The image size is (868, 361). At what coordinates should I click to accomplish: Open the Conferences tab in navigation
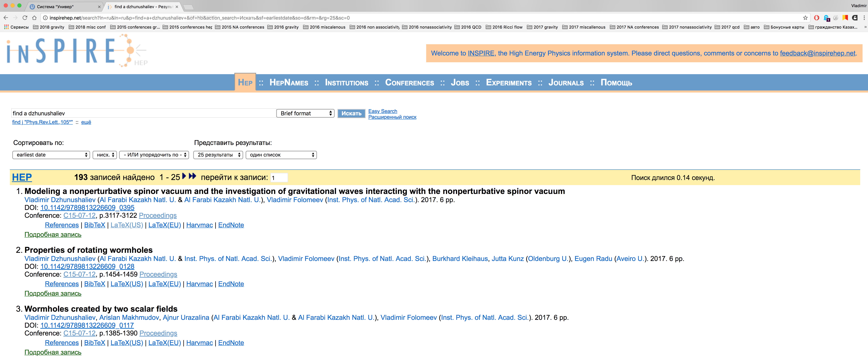(x=409, y=83)
